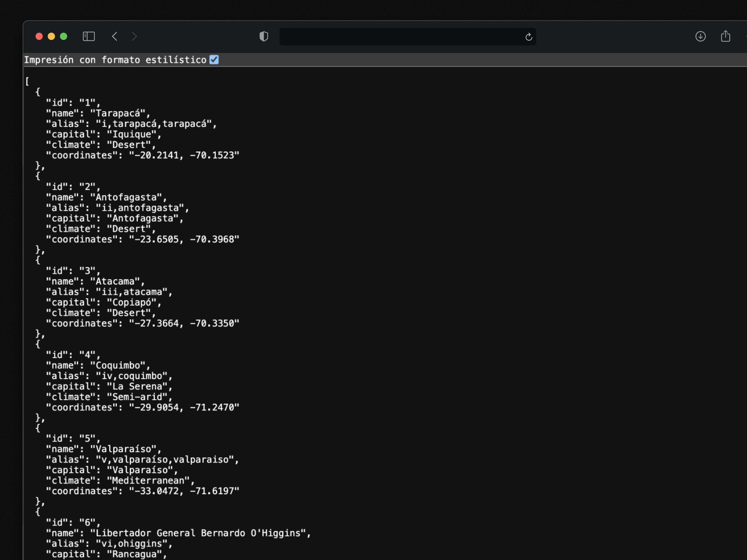Uncheck Impresión con formato estilístico checkbox
This screenshot has height=560, width=747.
(214, 60)
